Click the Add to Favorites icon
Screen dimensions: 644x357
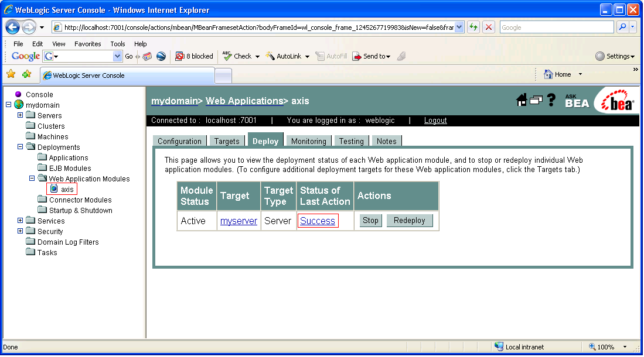(27, 74)
